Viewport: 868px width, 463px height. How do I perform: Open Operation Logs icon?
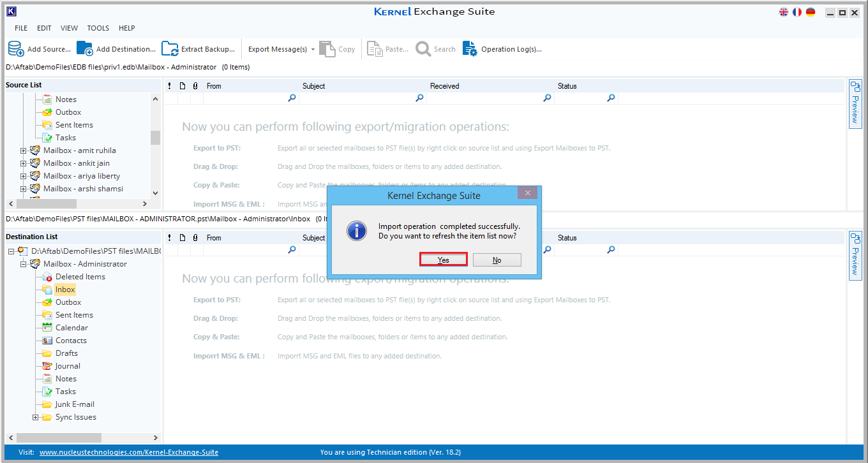(470, 48)
